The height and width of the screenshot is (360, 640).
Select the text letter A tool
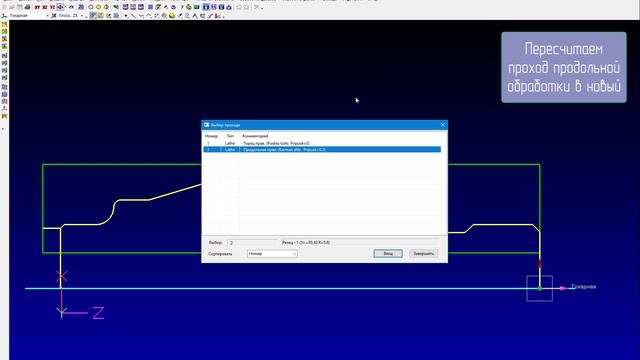(195, 16)
